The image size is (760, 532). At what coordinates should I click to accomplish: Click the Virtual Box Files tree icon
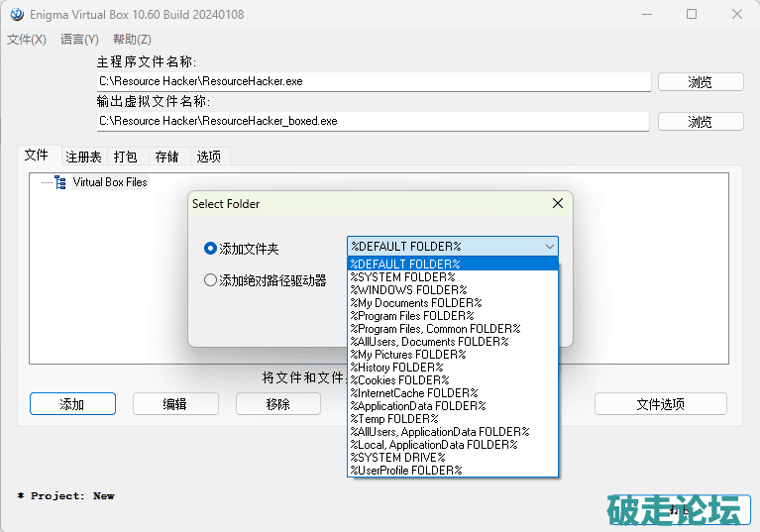60,182
